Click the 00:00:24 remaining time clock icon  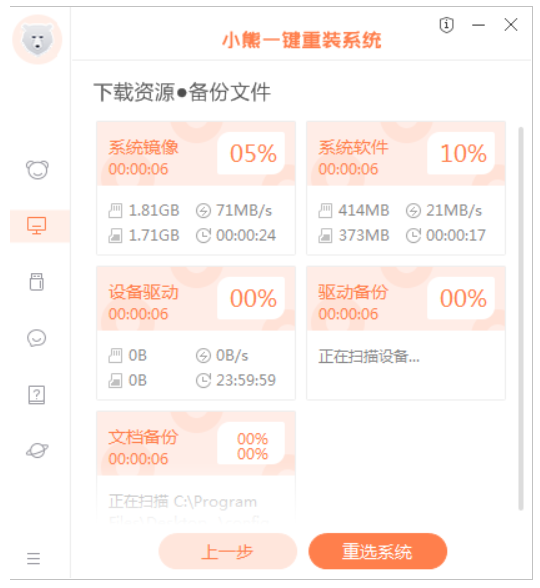(x=203, y=236)
